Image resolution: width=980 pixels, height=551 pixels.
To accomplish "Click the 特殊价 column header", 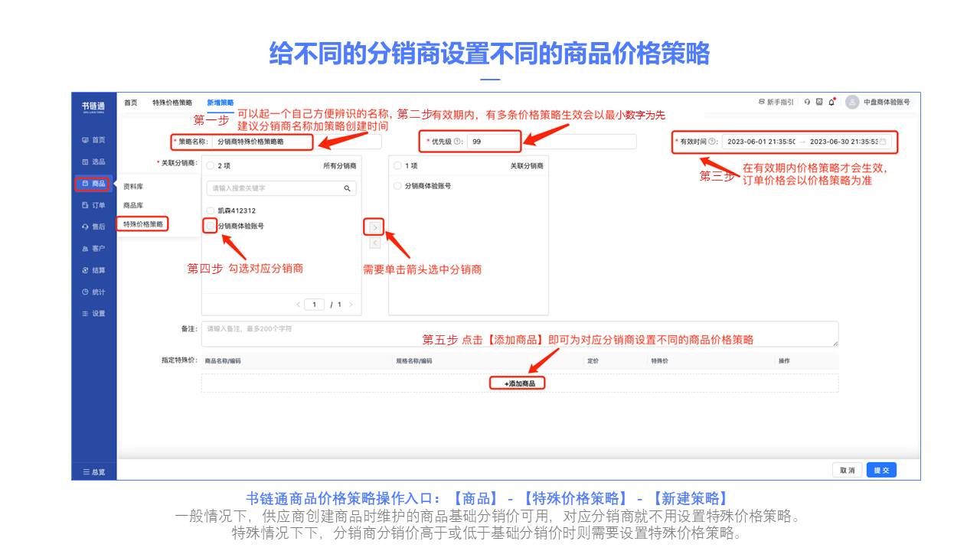I will click(660, 360).
